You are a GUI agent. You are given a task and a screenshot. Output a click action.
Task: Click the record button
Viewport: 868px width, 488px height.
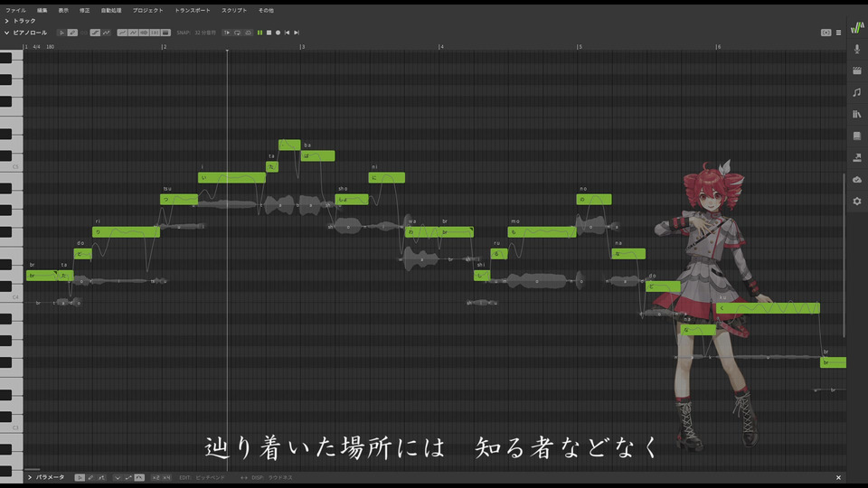[278, 33]
